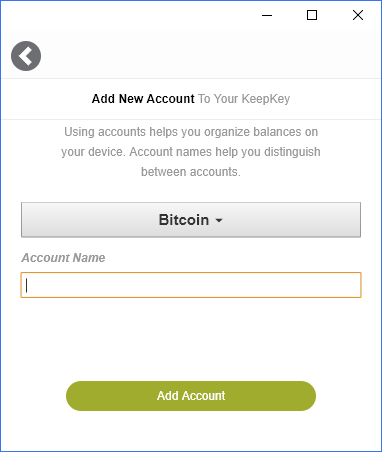The width and height of the screenshot is (382, 452).
Task: Click the blank title bar area
Action: 127,15
